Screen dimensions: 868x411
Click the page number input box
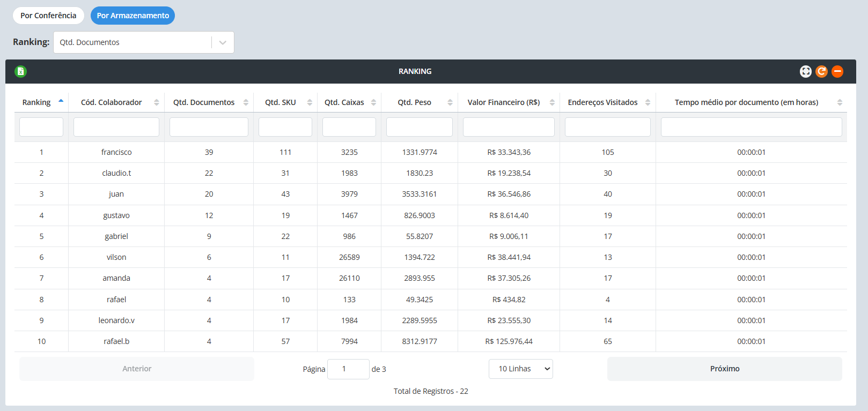point(348,369)
